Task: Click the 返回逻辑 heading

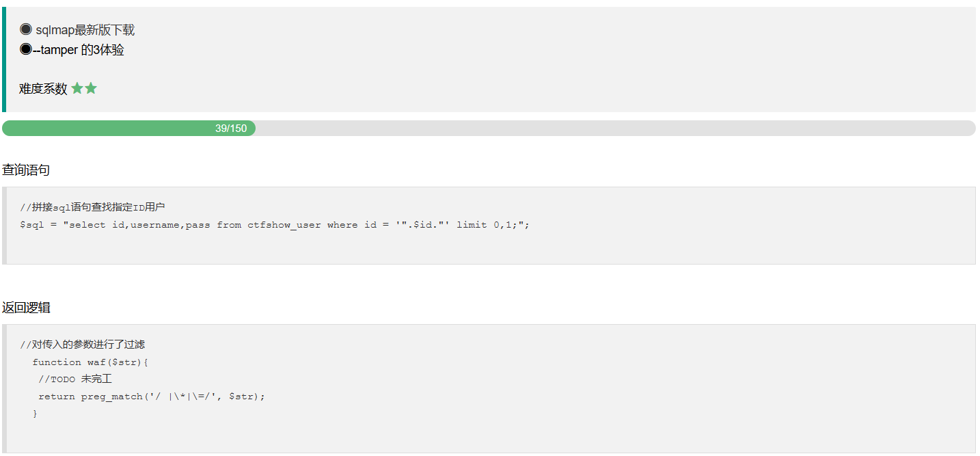Action: 26,308
